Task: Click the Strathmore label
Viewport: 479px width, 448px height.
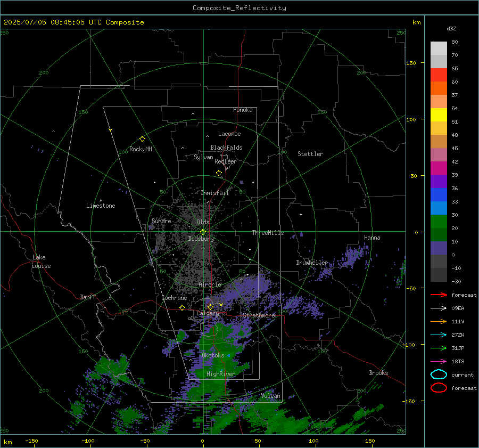Action: (x=259, y=315)
